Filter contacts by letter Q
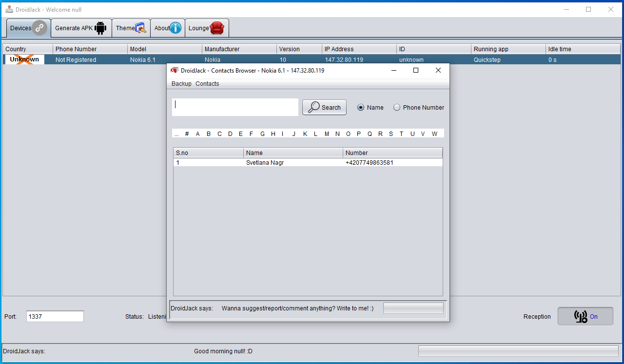This screenshot has height=364, width=624. 370,134
